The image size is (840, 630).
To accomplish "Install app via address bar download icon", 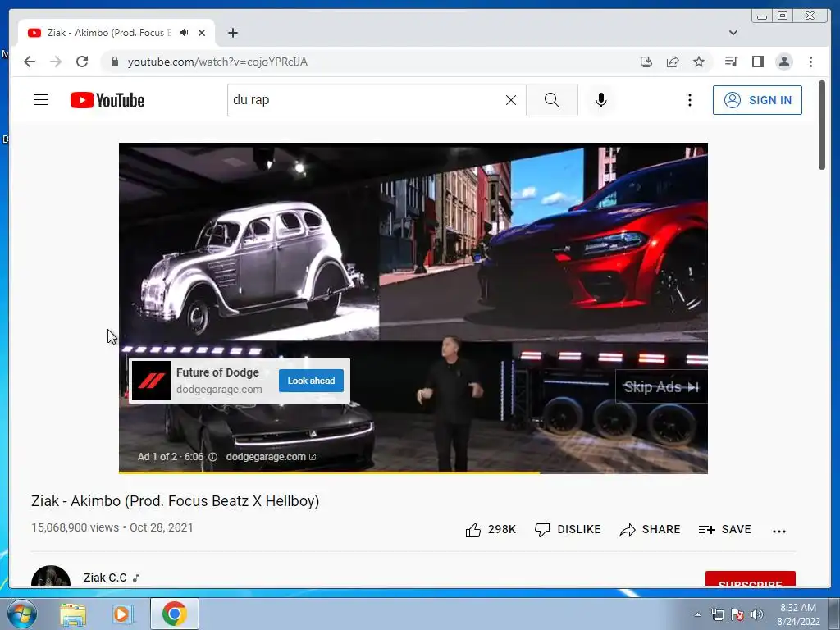I will [x=646, y=62].
